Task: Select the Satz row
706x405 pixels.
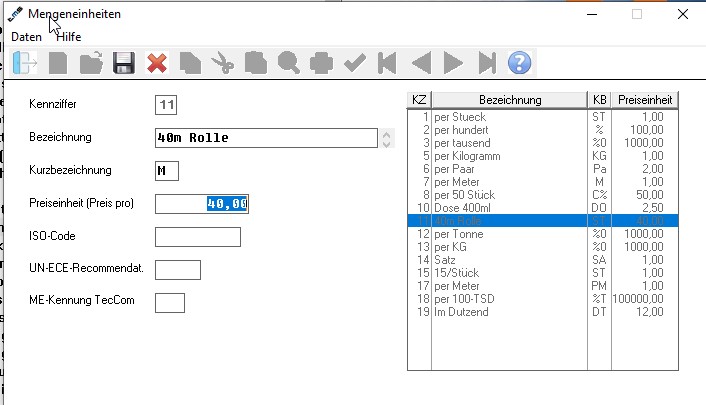Action: [x=543, y=260]
